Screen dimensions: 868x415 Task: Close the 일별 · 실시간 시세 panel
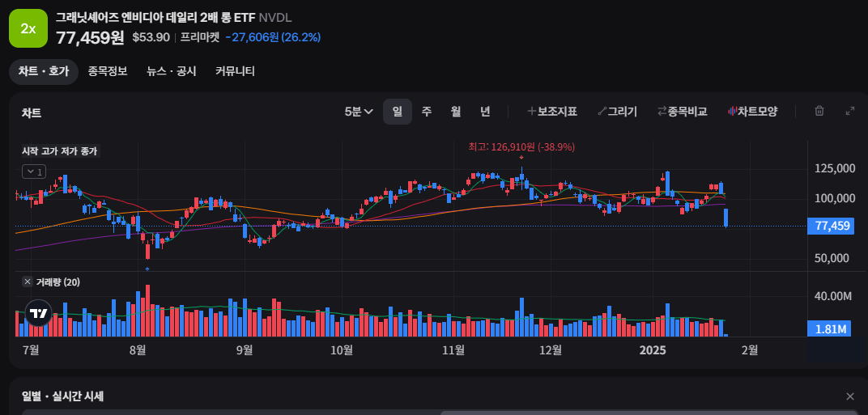pyautogui.click(x=850, y=396)
